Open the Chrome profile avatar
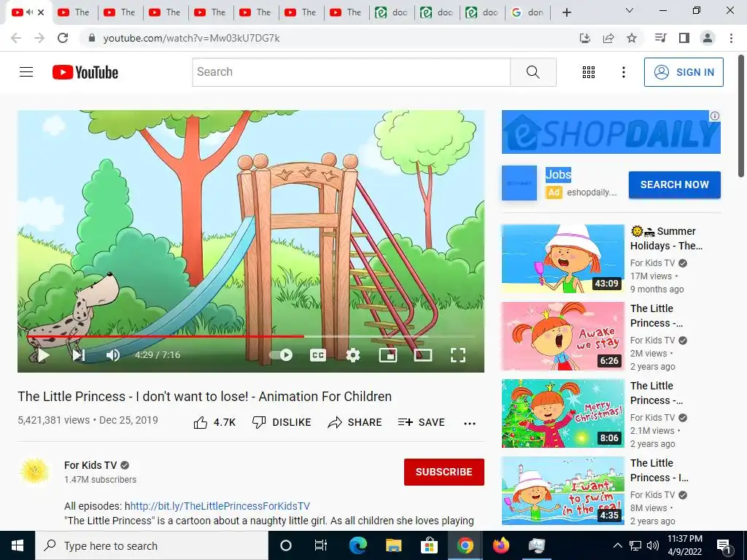The width and height of the screenshot is (747, 560). 708,38
